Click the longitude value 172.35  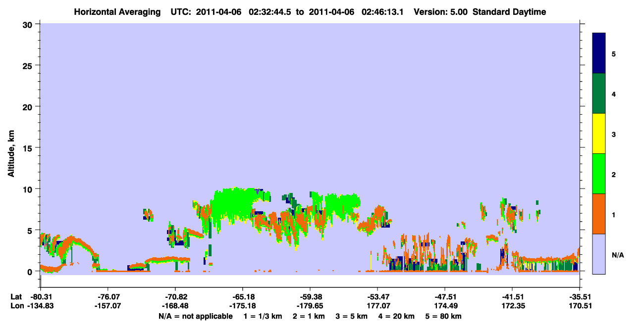point(512,306)
